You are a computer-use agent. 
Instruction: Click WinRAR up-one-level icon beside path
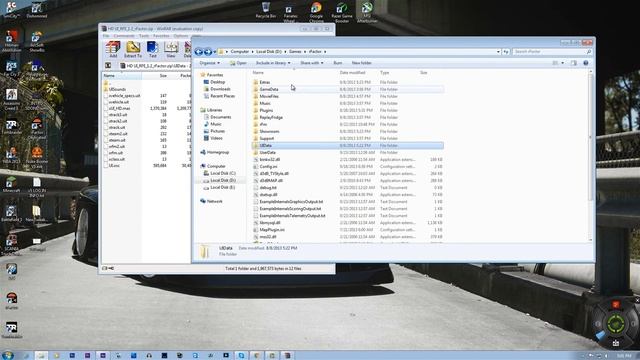pyautogui.click(x=108, y=65)
